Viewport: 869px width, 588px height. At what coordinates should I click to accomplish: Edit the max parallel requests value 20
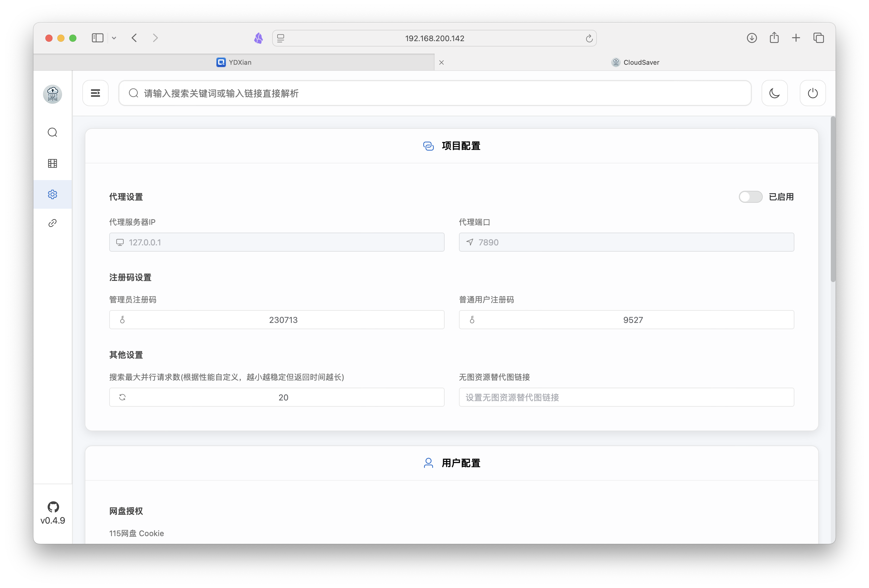[x=277, y=397]
